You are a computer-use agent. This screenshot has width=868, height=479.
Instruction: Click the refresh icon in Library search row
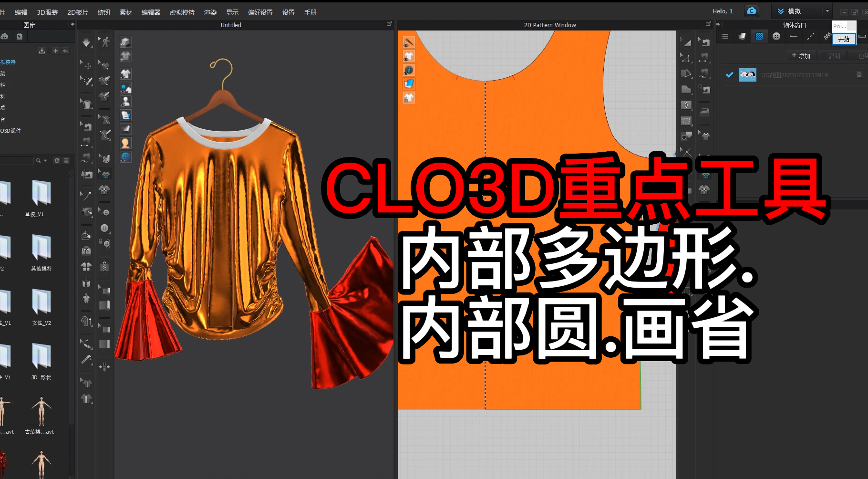click(57, 161)
